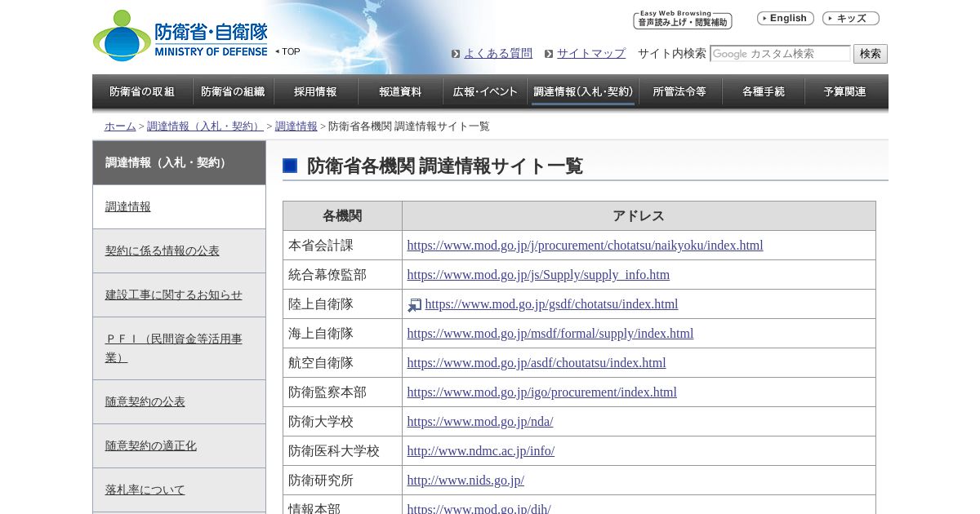
Task: Open 防衛監察本部 igo procurement URL
Action: 542,392
